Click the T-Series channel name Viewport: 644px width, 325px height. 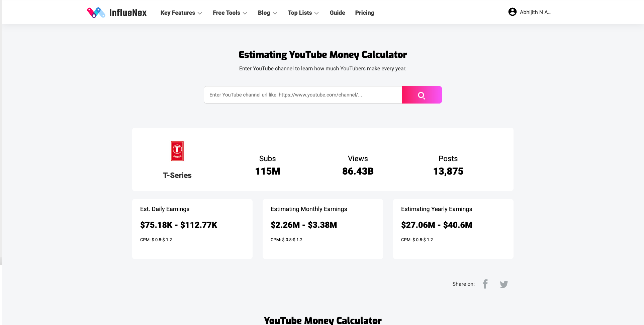coord(177,175)
